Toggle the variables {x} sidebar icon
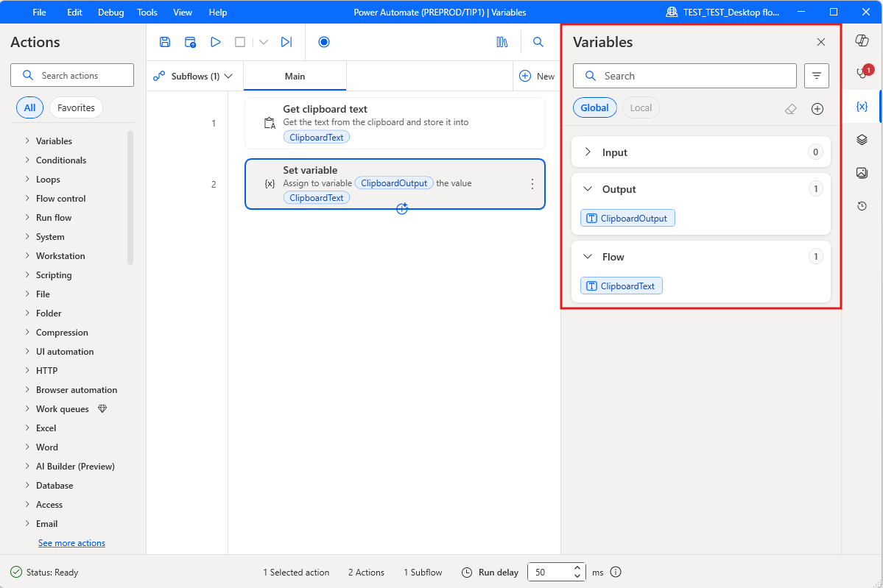The height and width of the screenshot is (588, 883). point(862,107)
